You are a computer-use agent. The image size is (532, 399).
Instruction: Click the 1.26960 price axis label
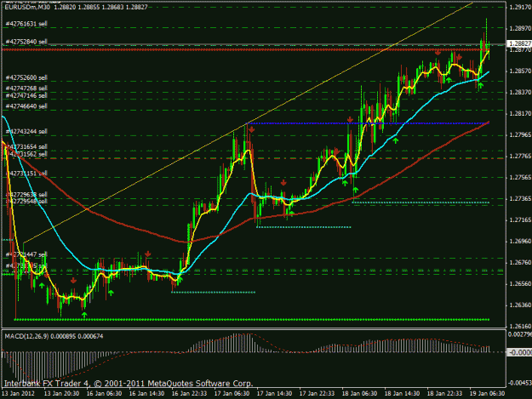coord(520,242)
